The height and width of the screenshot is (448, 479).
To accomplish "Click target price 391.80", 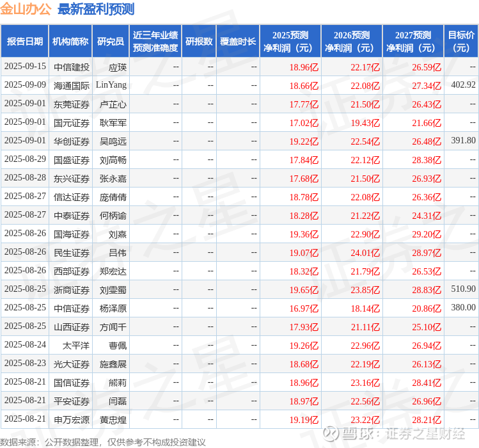I will [x=464, y=140].
